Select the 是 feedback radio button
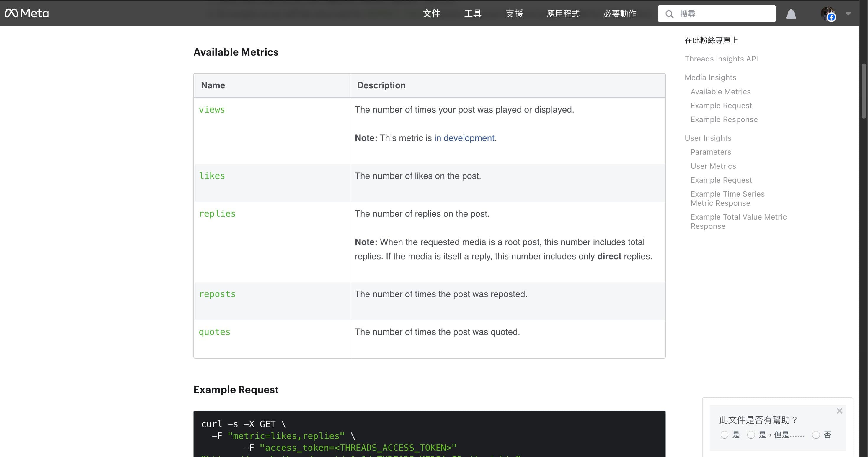This screenshot has height=457, width=868. pyautogui.click(x=725, y=435)
